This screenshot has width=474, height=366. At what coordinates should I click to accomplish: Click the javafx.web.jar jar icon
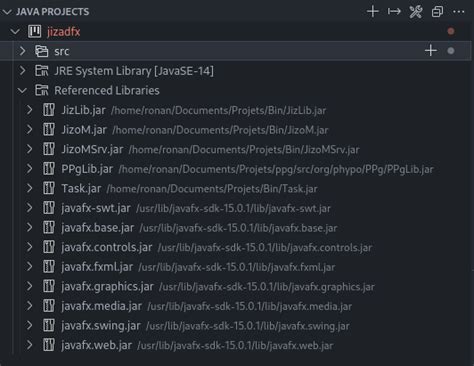49,345
